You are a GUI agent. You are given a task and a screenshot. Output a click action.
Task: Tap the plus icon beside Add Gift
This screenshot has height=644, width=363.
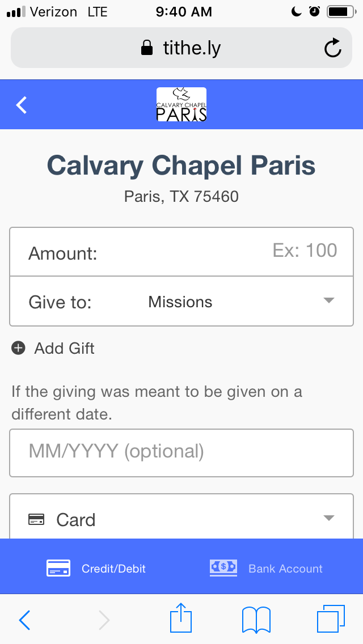(x=19, y=348)
